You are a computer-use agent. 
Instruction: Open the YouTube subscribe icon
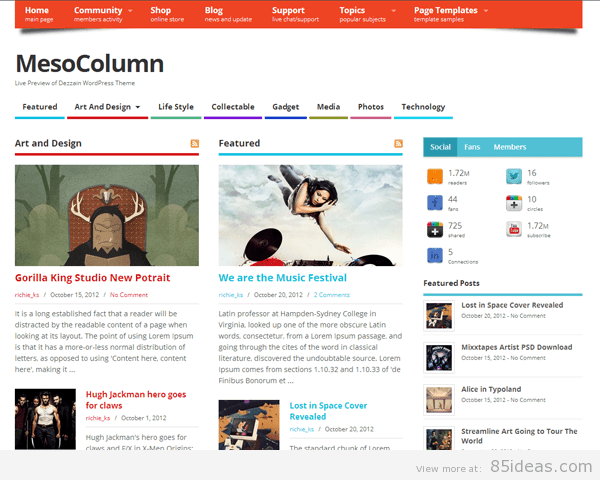(x=514, y=229)
